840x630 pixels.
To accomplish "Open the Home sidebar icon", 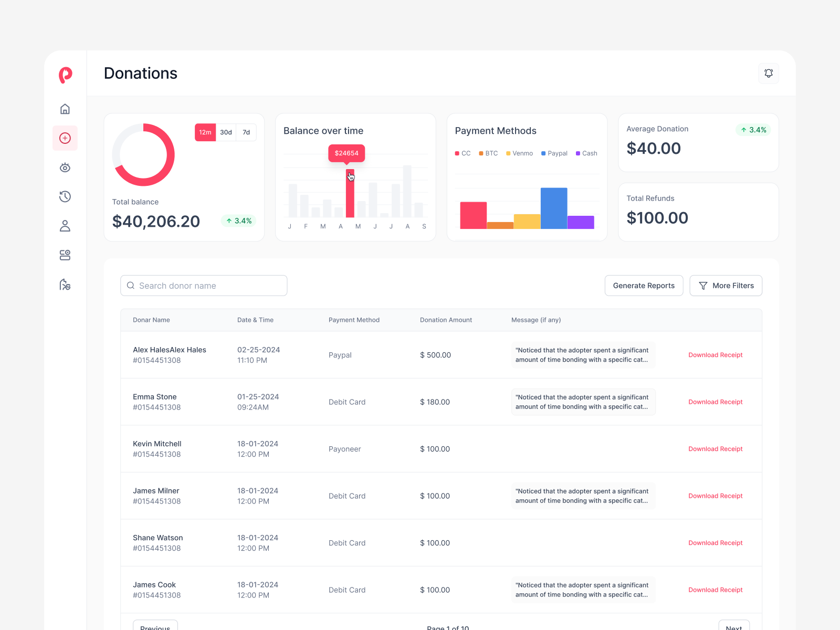I will coord(65,109).
